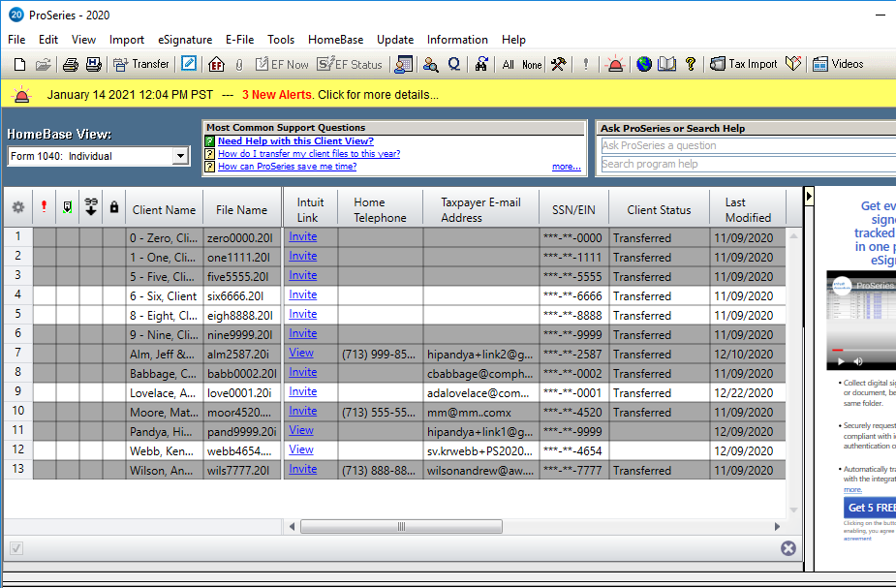The width and height of the screenshot is (896, 588).
Task: Click How do I transfer client files link
Action: pos(309,154)
